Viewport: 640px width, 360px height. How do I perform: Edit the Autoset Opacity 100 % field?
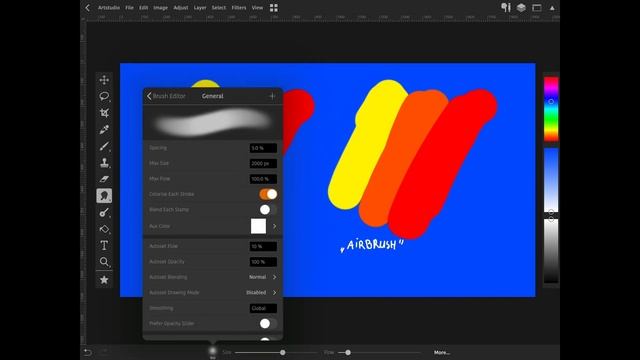(x=263, y=262)
